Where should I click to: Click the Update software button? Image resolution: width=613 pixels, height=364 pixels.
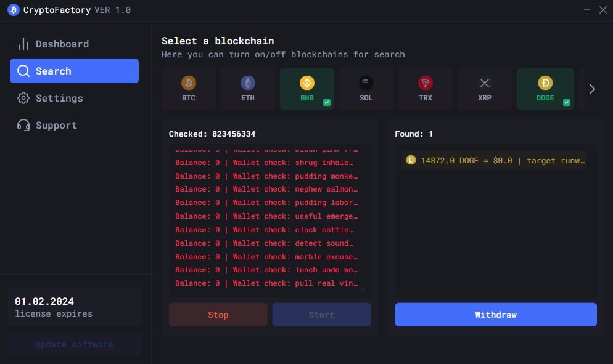(74, 344)
